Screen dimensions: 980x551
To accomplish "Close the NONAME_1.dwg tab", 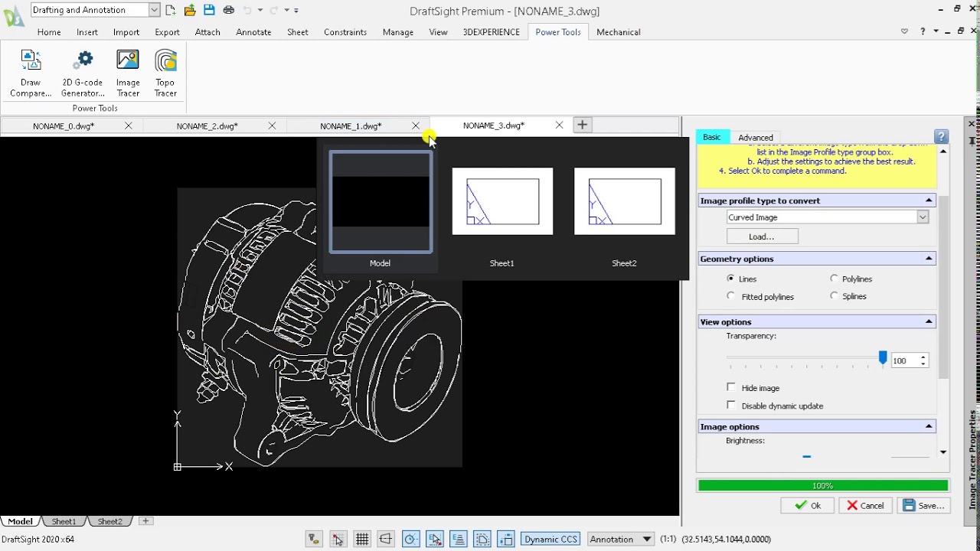I will (x=416, y=126).
